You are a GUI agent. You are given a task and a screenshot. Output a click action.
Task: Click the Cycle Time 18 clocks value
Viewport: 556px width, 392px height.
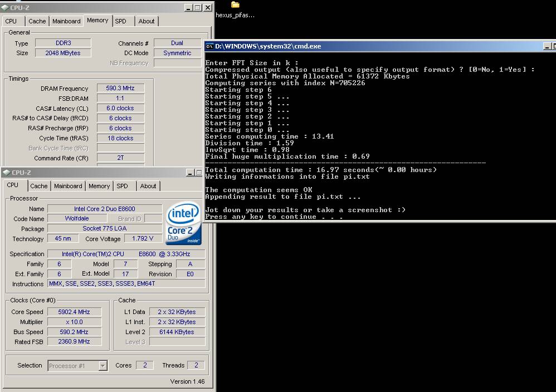pyautogui.click(x=120, y=138)
